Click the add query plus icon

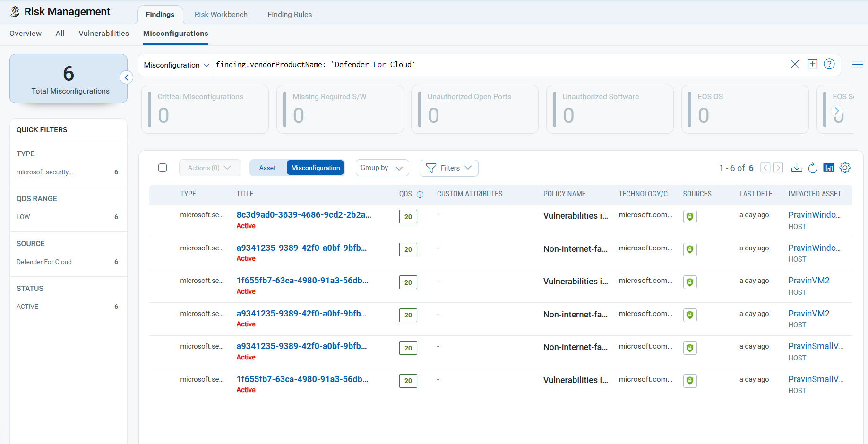(x=812, y=64)
